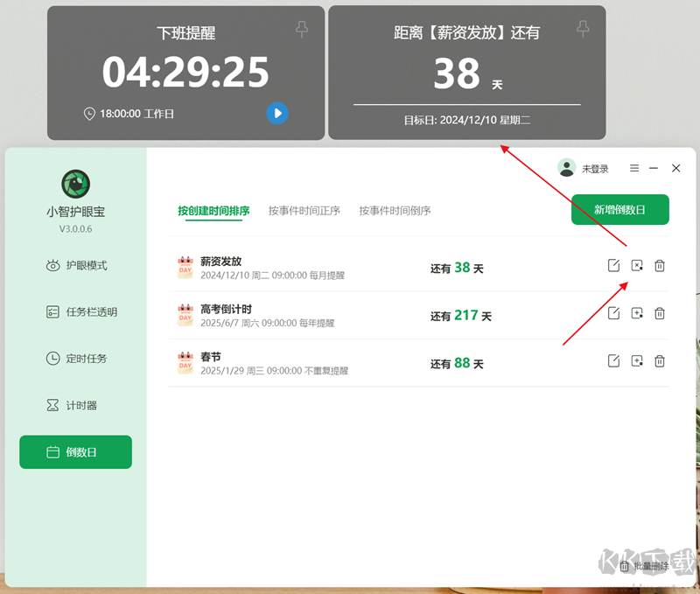Open the hamburger menu
The height and width of the screenshot is (594, 700).
pyautogui.click(x=633, y=168)
